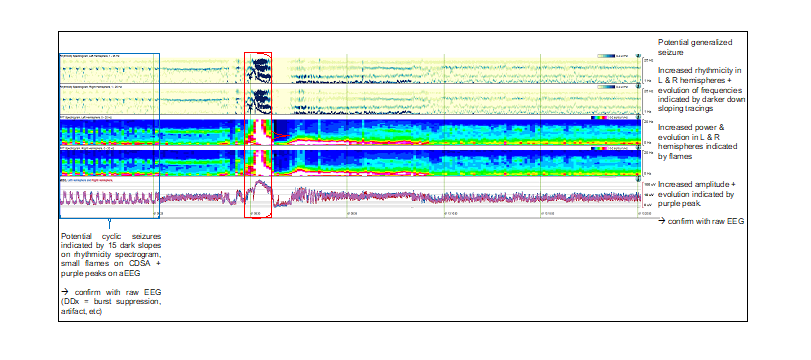Screen dimensions: 811x360
Task: Select first time marker below aEEG trend
Action: (x=157, y=213)
